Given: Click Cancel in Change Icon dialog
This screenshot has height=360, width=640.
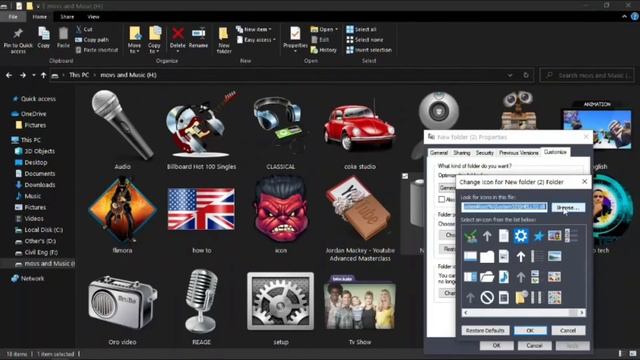Looking at the screenshot, I should 568,330.
